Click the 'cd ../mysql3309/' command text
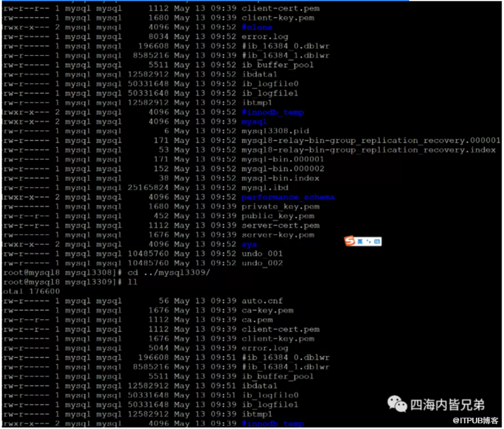The width and height of the screenshot is (504, 429). click(x=169, y=273)
